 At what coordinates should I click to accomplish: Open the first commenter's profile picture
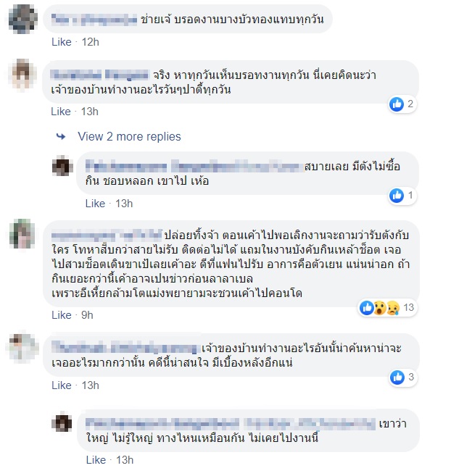[x=22, y=19]
